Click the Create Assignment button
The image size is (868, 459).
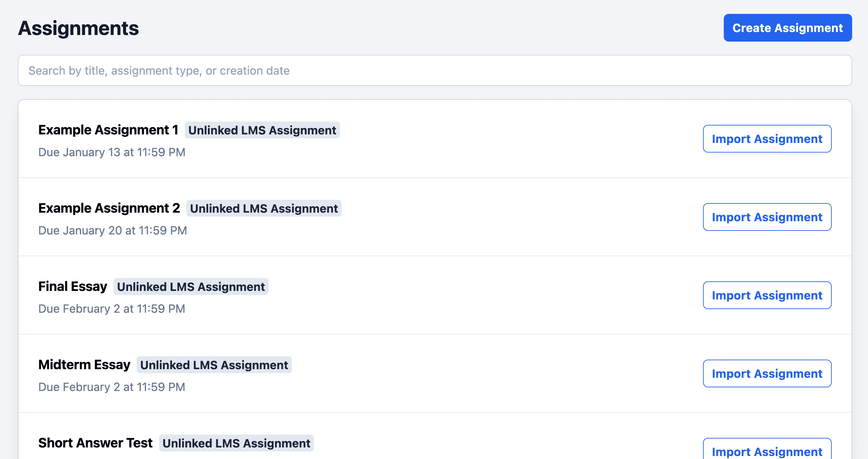coord(787,28)
